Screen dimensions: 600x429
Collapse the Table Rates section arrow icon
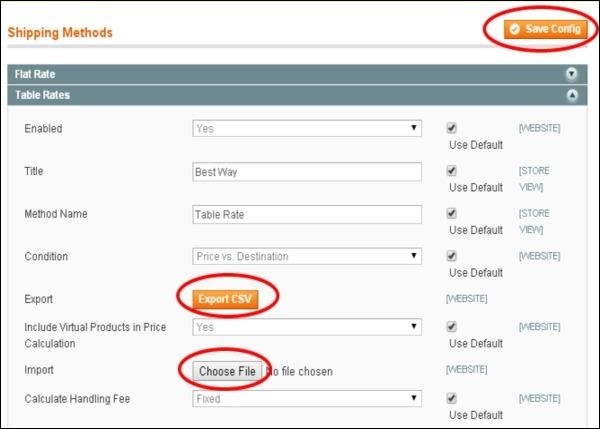click(x=572, y=96)
